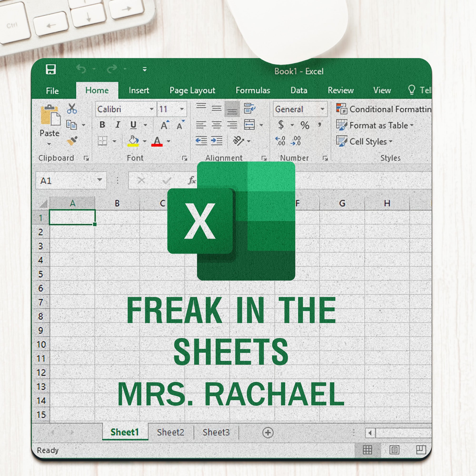Apply Percent Style

305,125
